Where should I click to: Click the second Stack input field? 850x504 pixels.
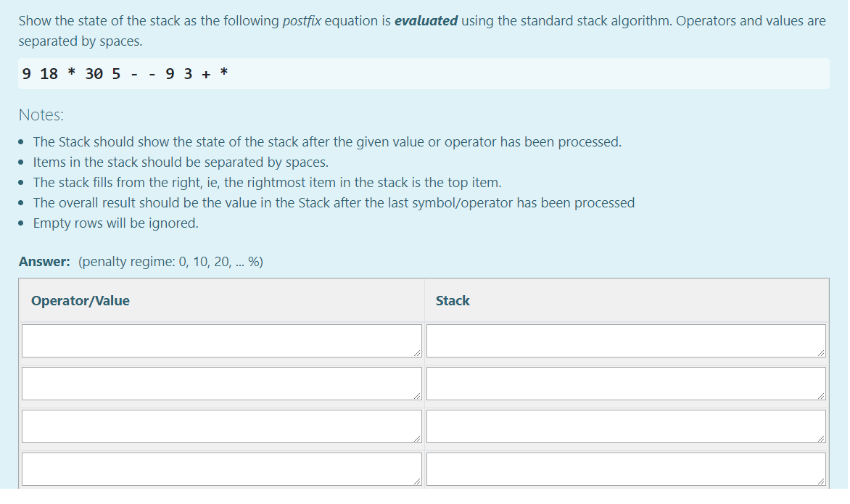[x=624, y=383]
